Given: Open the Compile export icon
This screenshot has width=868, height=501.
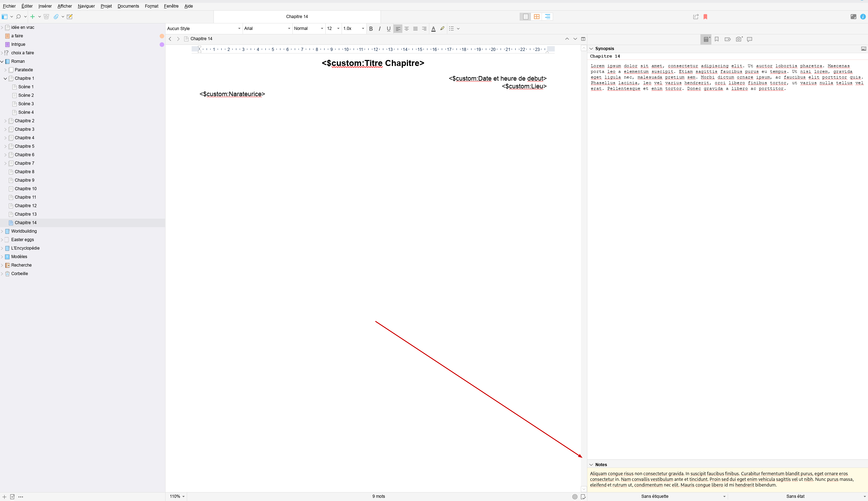Looking at the screenshot, I should (695, 16).
